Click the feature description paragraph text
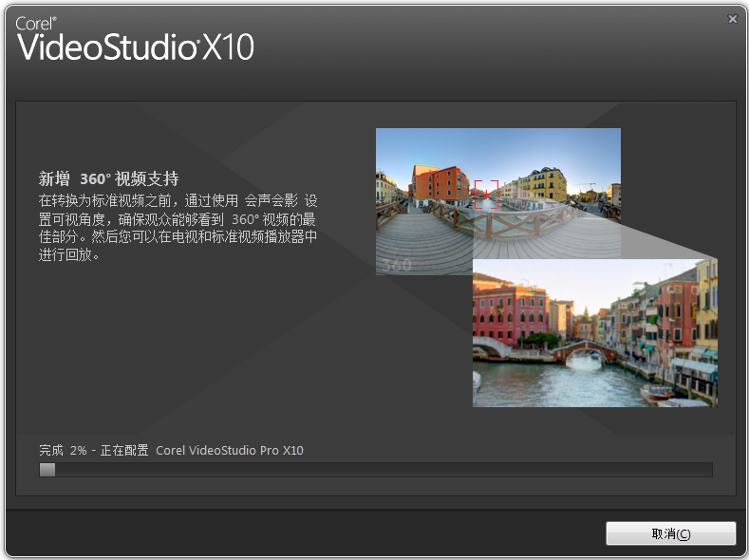The width and height of the screenshot is (749, 560). tap(178, 228)
